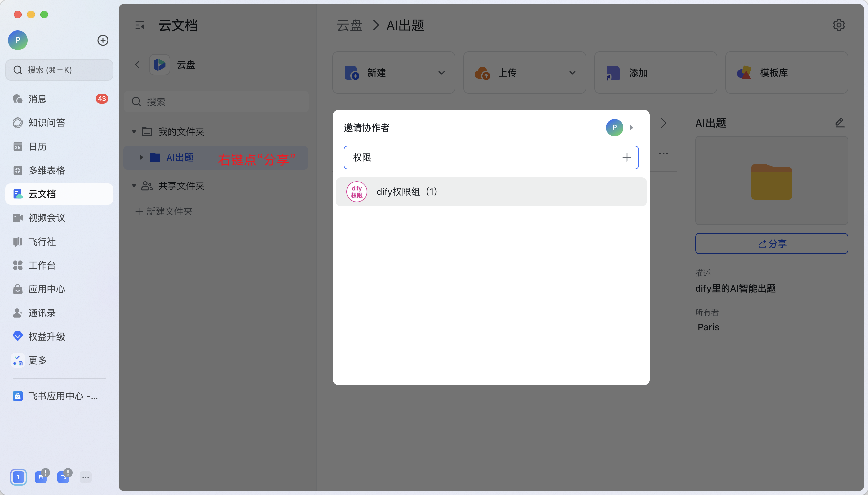Expand the arrow next to the P avatar
The height and width of the screenshot is (495, 868).
click(631, 128)
